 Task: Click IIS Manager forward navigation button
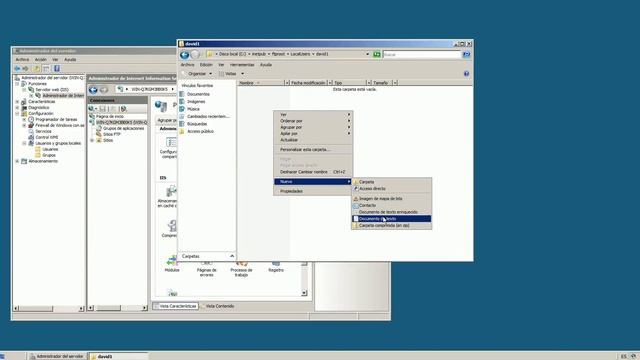pyautogui.click(x=104, y=90)
